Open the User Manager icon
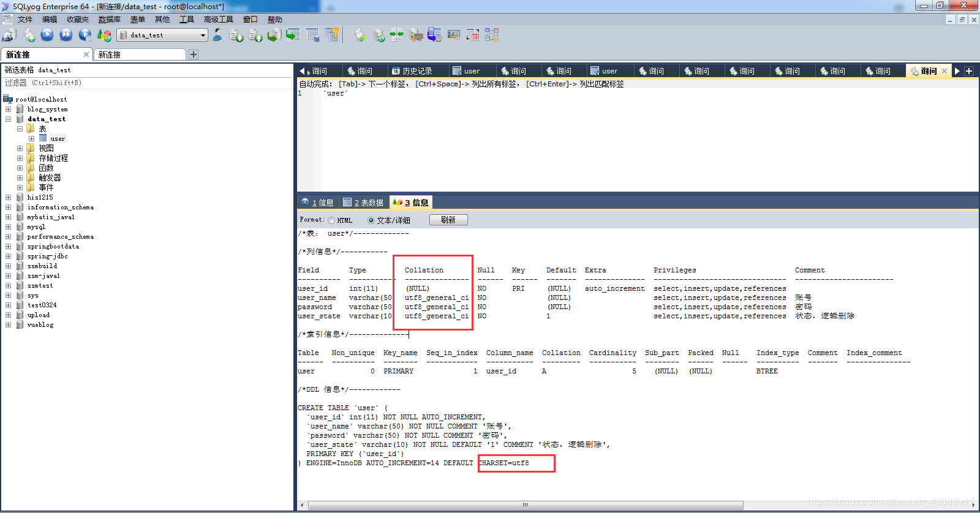This screenshot has height=513, width=980. pyautogui.click(x=217, y=35)
